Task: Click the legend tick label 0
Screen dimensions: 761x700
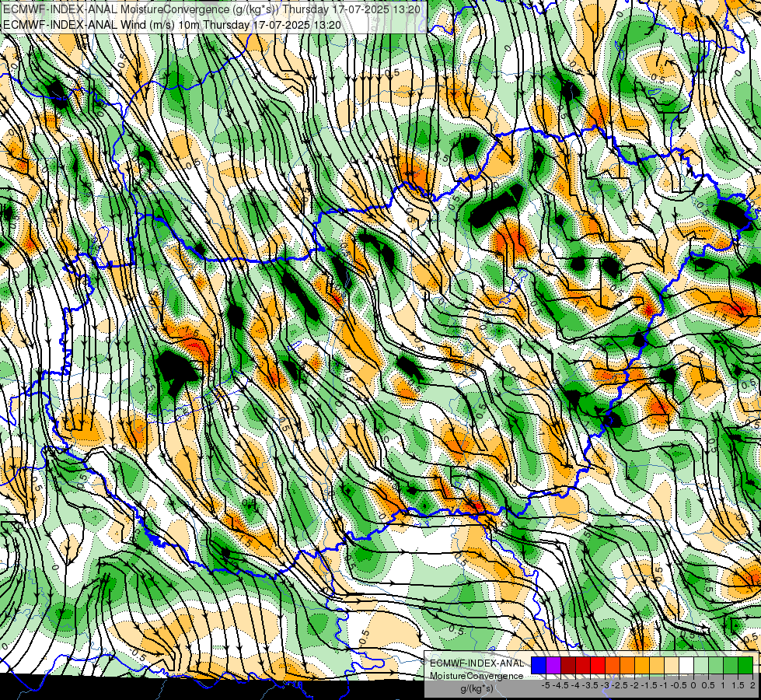Action: (693, 685)
